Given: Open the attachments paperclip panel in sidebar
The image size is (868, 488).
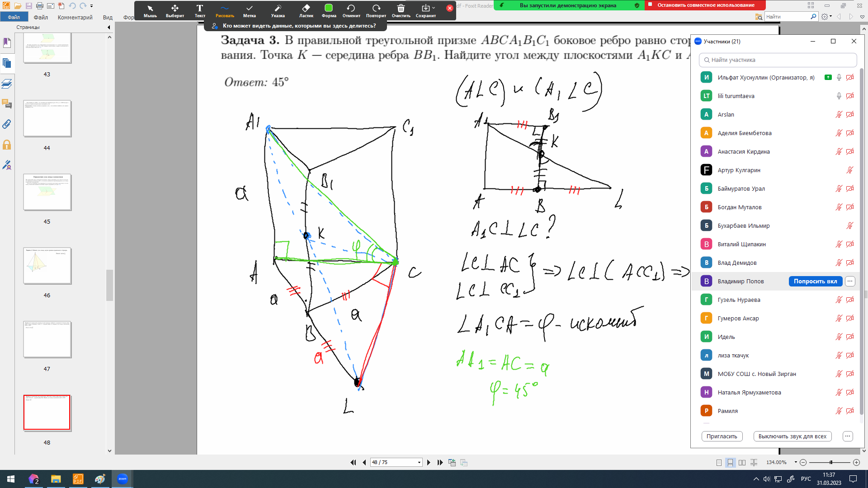Looking at the screenshot, I should (x=7, y=124).
